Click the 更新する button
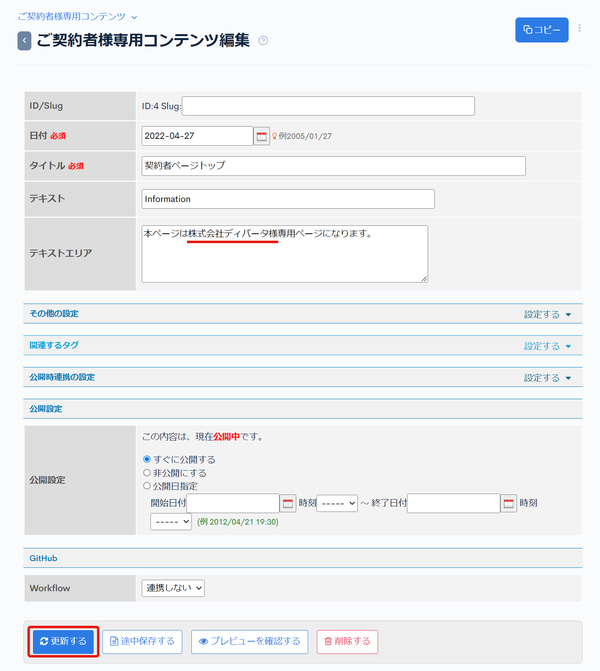 tap(63, 641)
